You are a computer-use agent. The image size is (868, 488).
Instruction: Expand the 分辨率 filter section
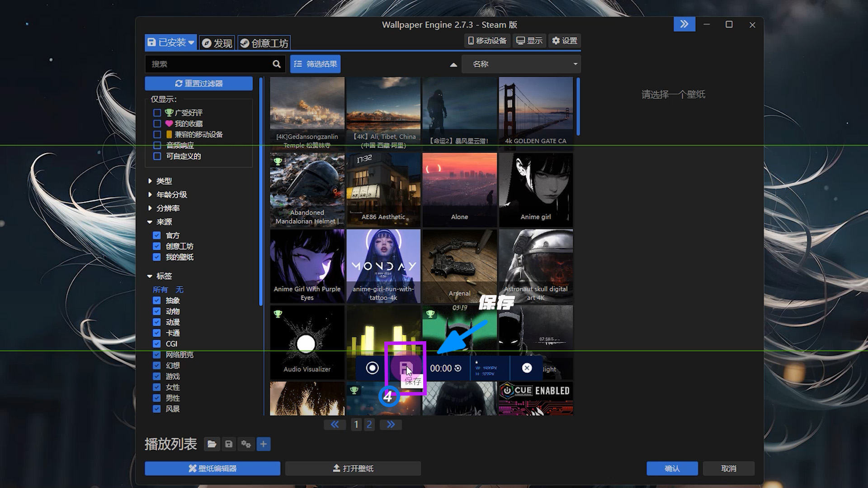[x=164, y=208]
